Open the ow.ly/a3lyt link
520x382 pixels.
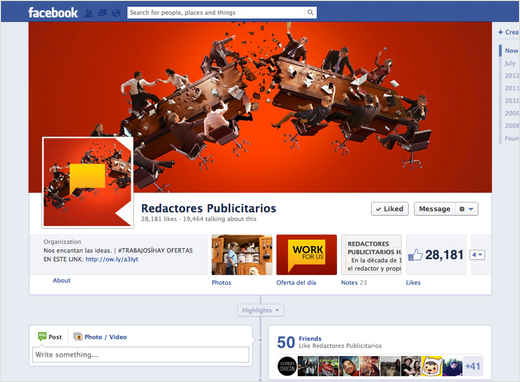pyautogui.click(x=112, y=259)
